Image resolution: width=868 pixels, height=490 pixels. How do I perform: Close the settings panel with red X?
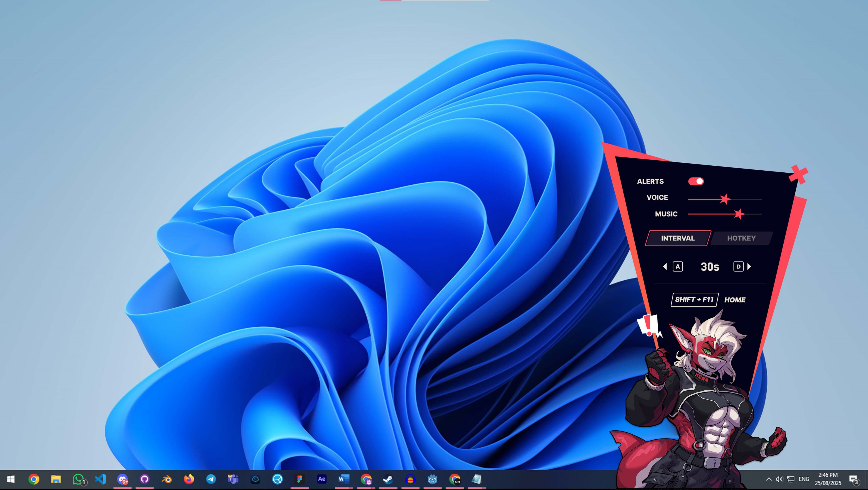799,174
